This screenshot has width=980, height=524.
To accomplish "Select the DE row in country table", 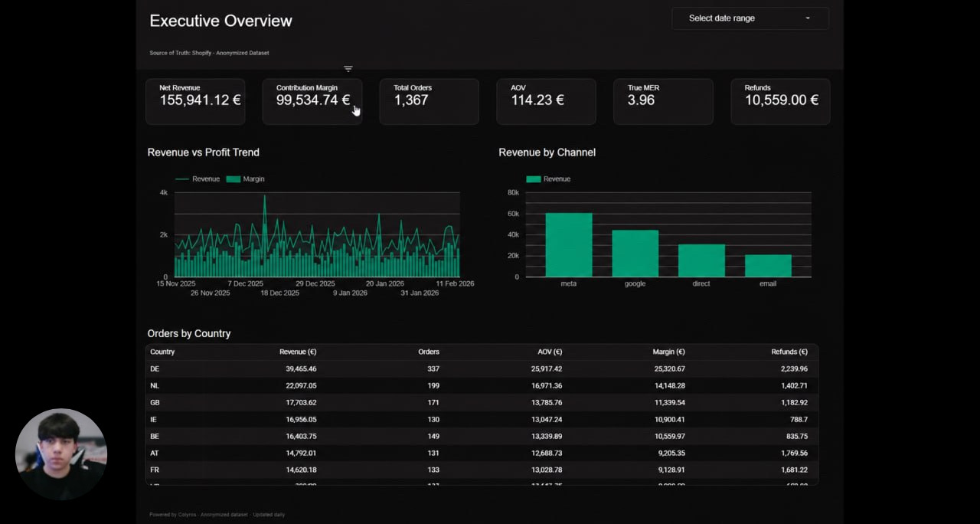I will [x=482, y=368].
